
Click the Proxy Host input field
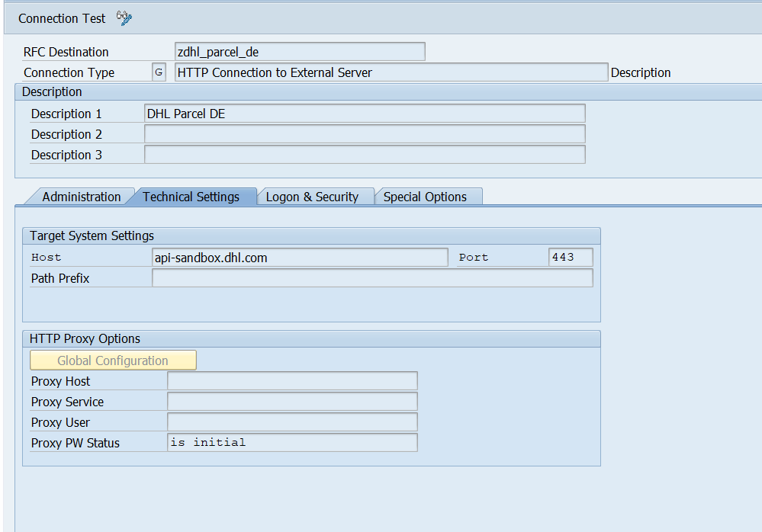coord(292,381)
